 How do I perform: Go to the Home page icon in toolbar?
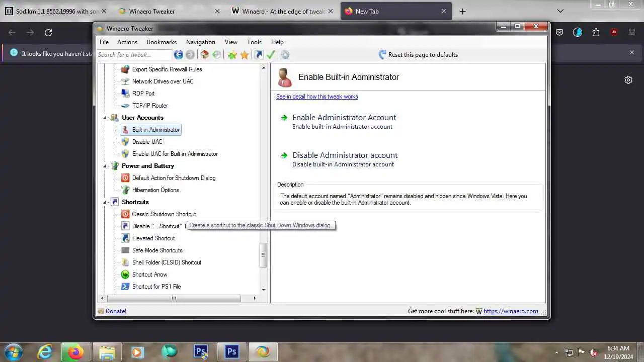pyautogui.click(x=204, y=55)
